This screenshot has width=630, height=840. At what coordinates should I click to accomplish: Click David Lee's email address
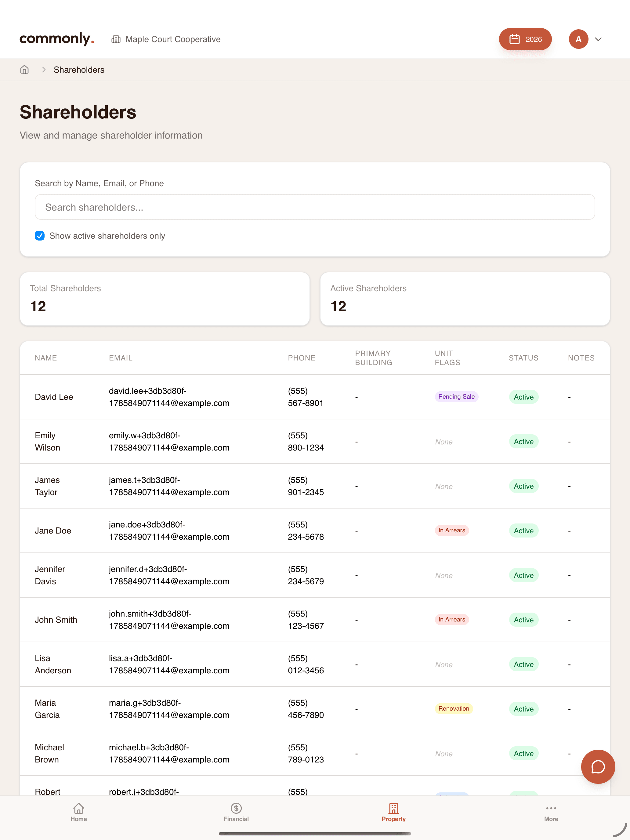(169, 397)
